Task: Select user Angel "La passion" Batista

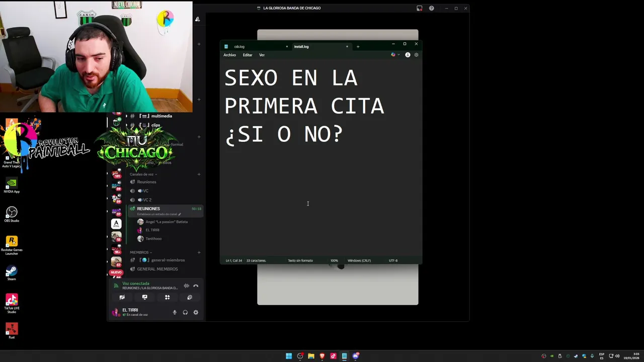Action: pos(167,222)
